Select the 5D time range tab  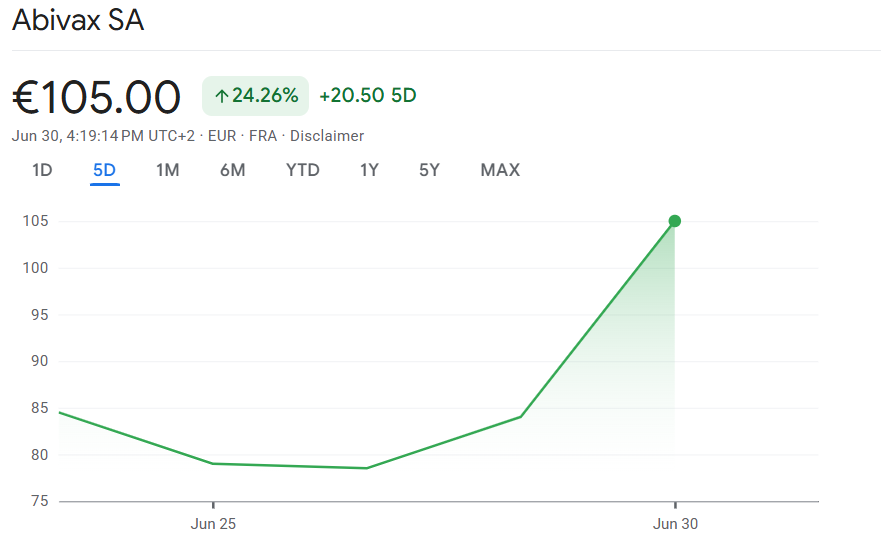pyautogui.click(x=105, y=170)
